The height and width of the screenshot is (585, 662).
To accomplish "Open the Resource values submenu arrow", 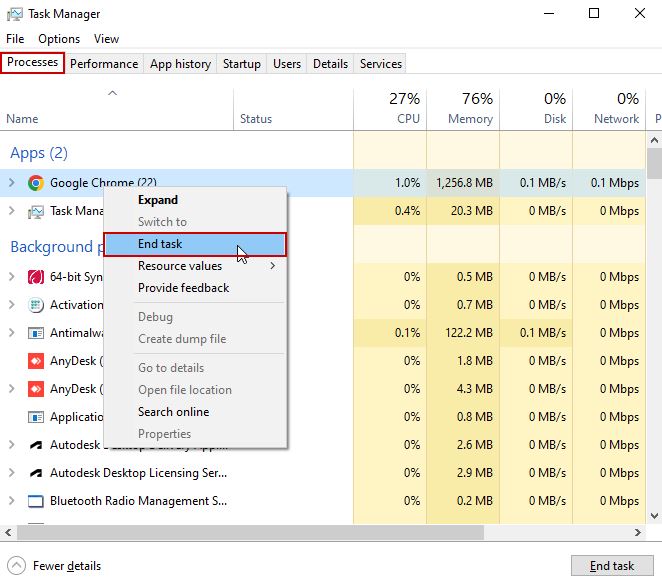I will [273, 266].
